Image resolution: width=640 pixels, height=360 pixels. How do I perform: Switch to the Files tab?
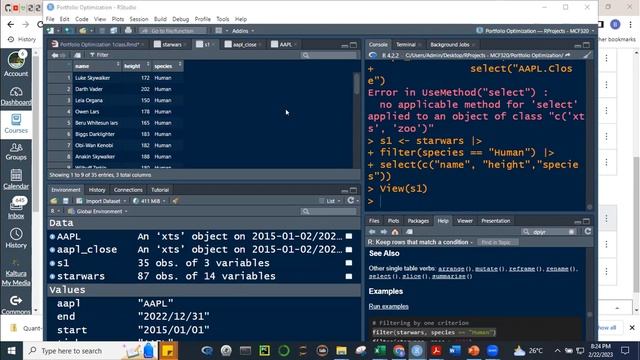tap(374, 221)
